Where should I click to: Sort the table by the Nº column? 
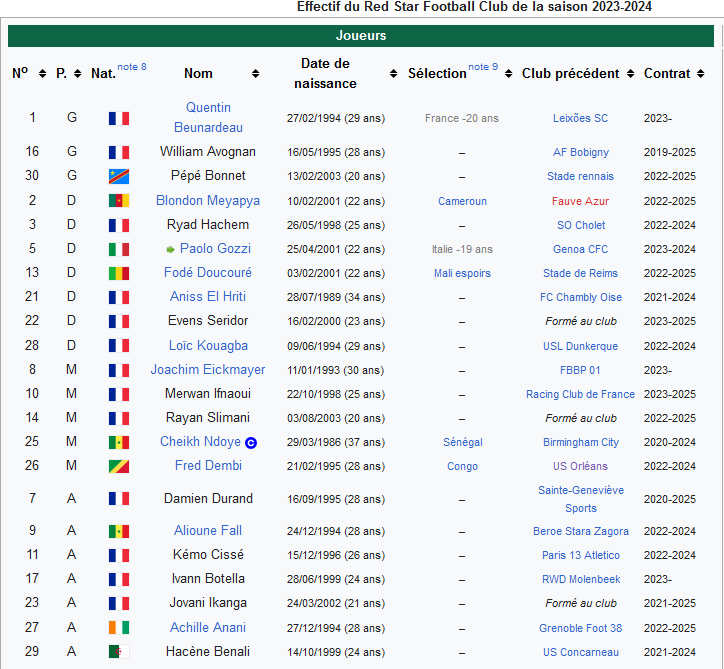click(x=42, y=74)
